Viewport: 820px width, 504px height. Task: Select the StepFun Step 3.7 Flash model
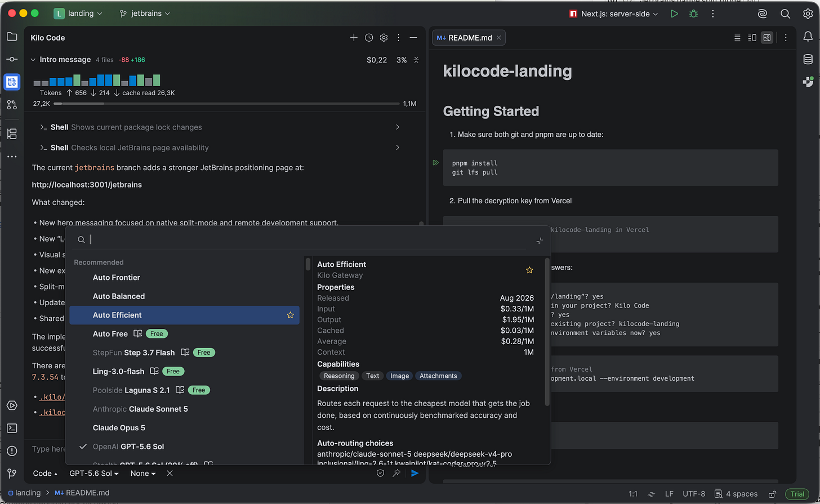pyautogui.click(x=185, y=353)
